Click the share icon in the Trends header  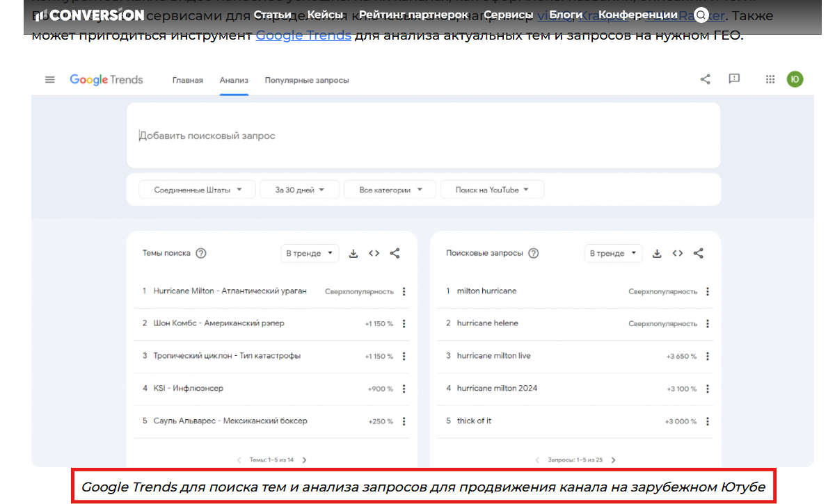tap(705, 79)
